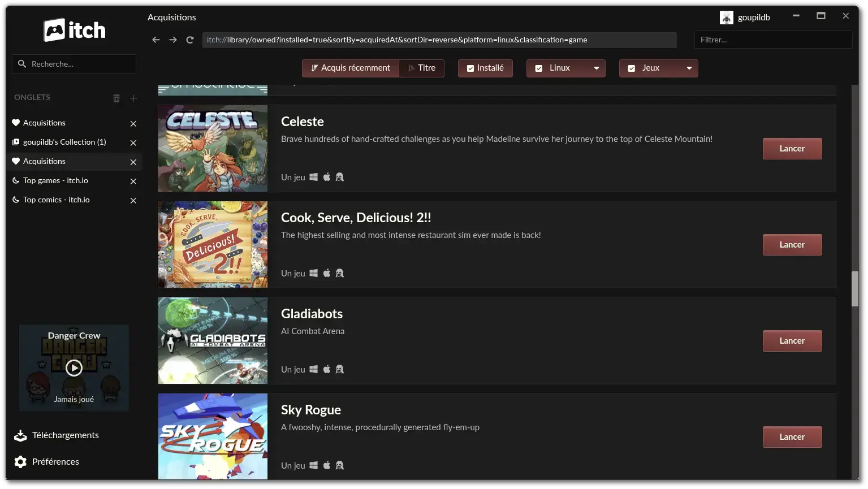Close the Top comics - itch.io tab
868x489 pixels.
(133, 200)
